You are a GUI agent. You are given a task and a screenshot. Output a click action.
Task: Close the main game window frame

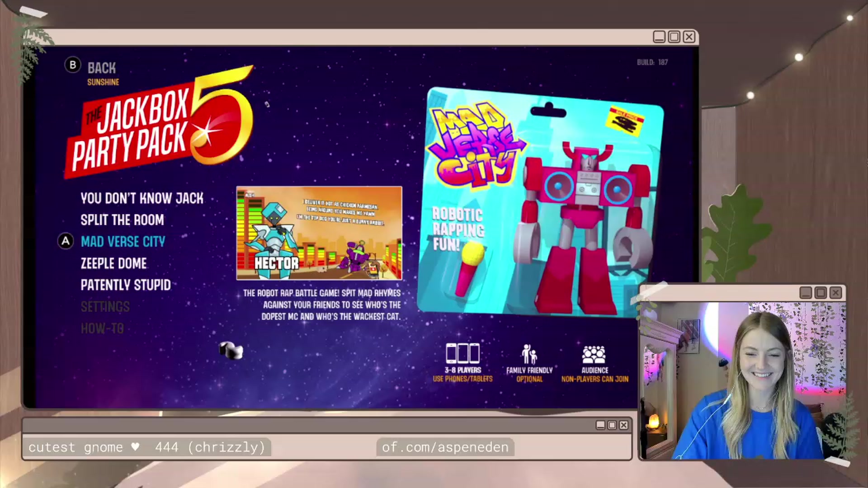pos(689,37)
